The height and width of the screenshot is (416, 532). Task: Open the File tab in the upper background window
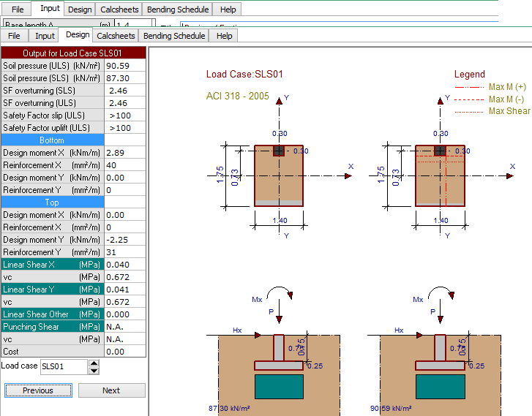18,10
